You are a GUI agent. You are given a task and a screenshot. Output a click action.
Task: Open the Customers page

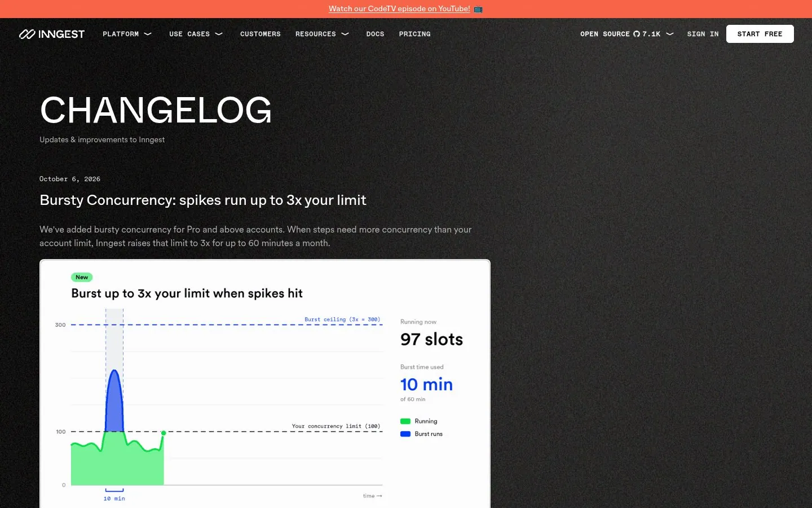261,34
